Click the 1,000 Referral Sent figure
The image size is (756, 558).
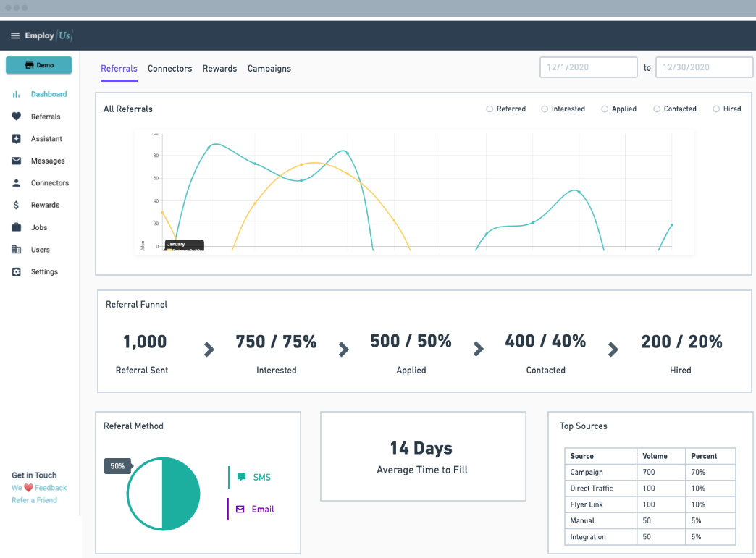pyautogui.click(x=145, y=342)
